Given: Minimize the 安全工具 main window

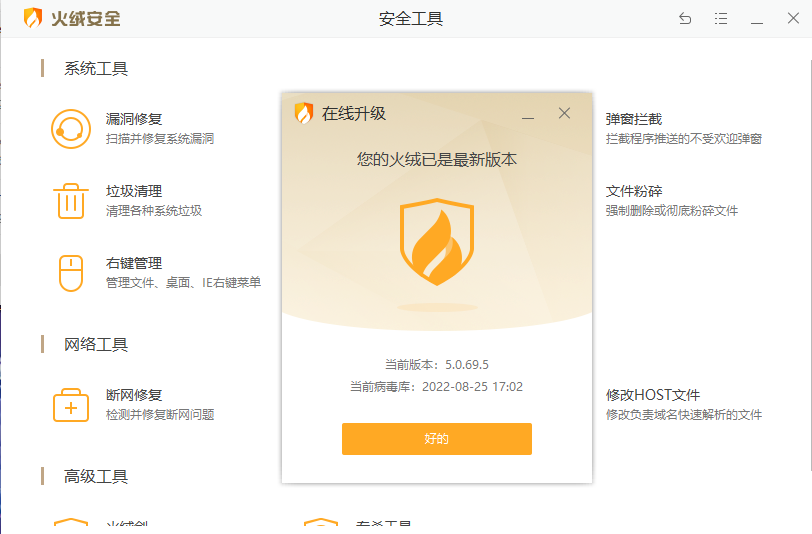Looking at the screenshot, I should (757, 19).
